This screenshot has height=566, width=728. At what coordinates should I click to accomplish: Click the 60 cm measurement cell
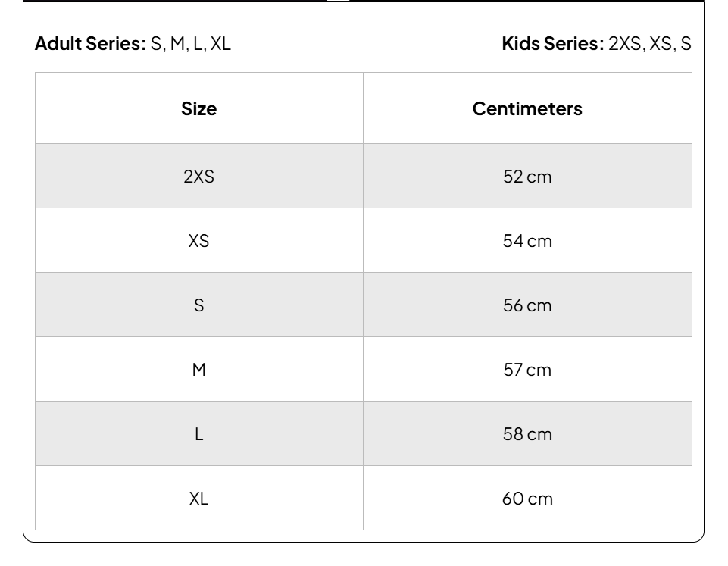pyautogui.click(x=527, y=499)
